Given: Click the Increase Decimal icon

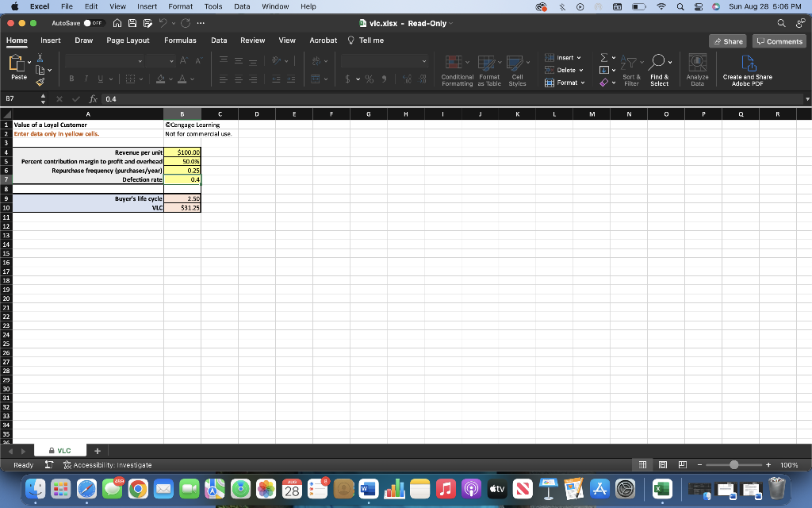Looking at the screenshot, I should click(x=407, y=79).
